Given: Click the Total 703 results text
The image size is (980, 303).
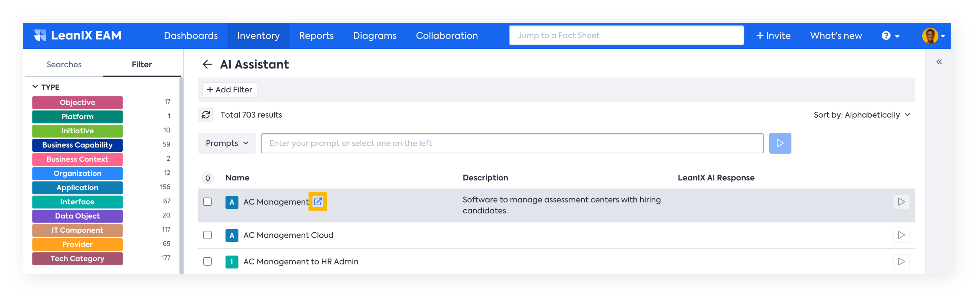Looking at the screenshot, I should point(251,115).
